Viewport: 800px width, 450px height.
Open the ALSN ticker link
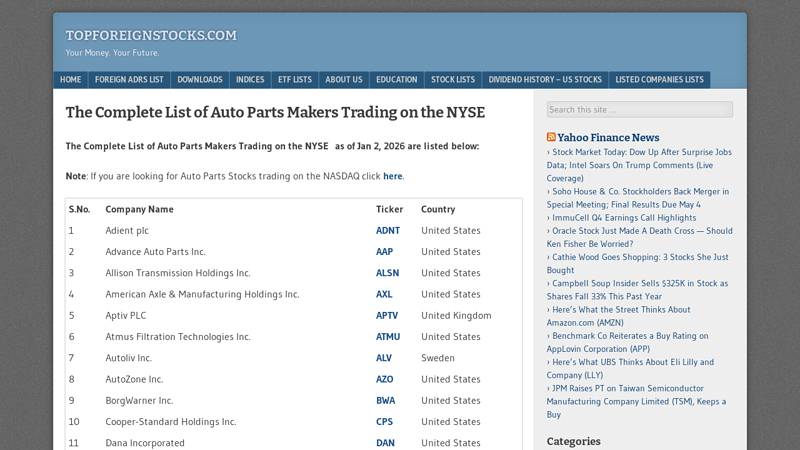[387, 273]
